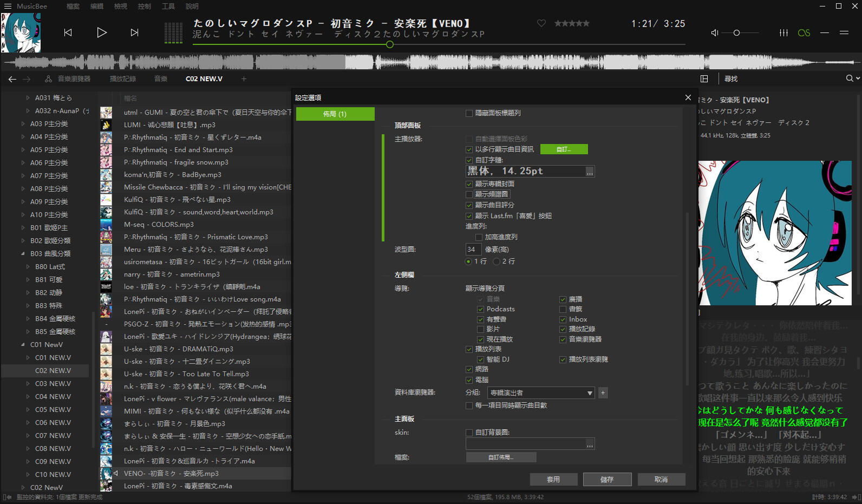Click the search magnifier icon
This screenshot has width=862, height=504.
click(850, 78)
